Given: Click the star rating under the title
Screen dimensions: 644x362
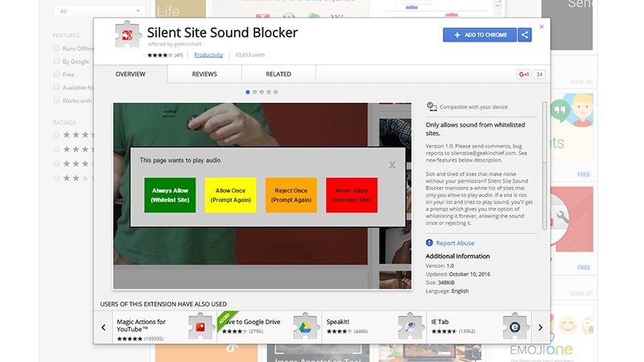Looking at the screenshot, I should (x=159, y=55).
